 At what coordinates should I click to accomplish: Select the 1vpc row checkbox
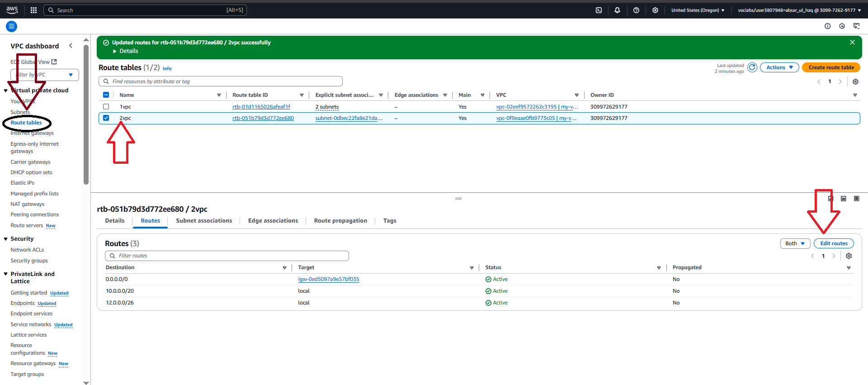pos(106,107)
